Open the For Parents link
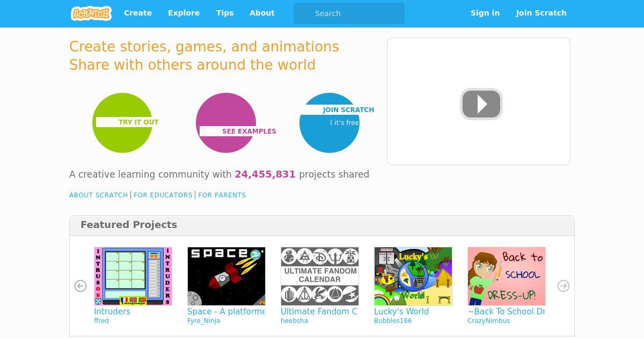 coord(222,195)
